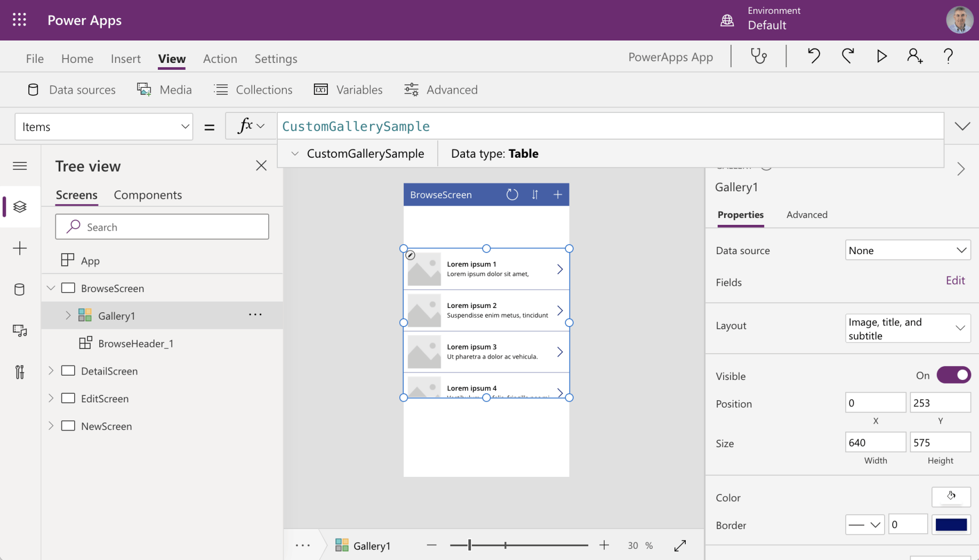
Task: Open the Data source dropdown
Action: point(908,250)
